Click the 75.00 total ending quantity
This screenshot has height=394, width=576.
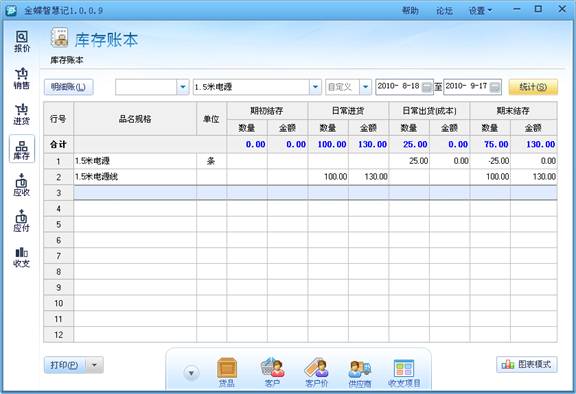[496, 145]
